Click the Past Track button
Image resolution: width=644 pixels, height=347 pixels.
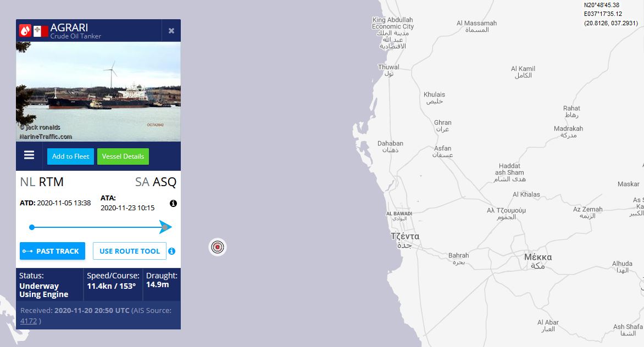(x=52, y=251)
